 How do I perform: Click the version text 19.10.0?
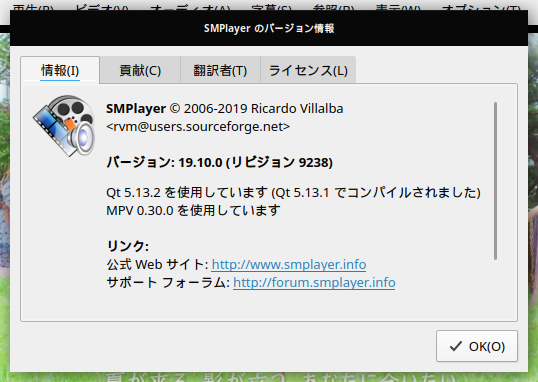click(x=200, y=162)
